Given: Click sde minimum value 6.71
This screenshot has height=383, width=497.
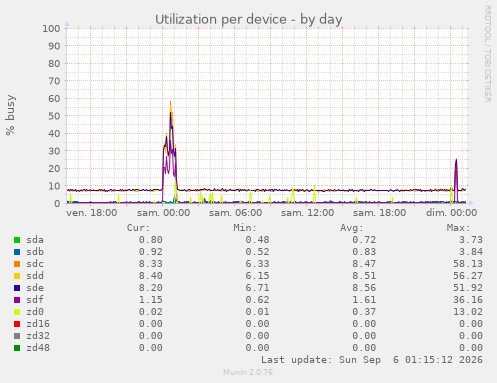Looking at the screenshot, I should click(x=257, y=288).
